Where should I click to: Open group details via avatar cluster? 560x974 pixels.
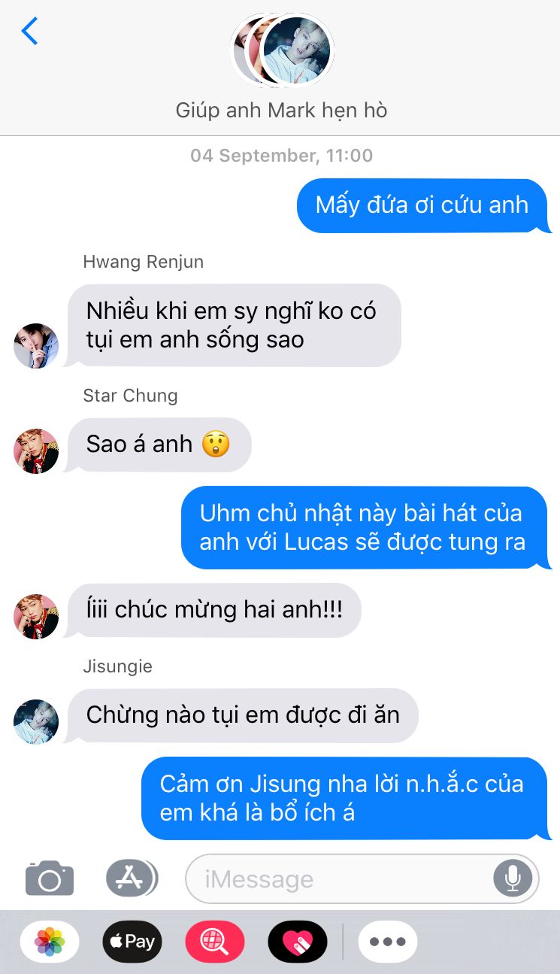pyautogui.click(x=282, y=50)
